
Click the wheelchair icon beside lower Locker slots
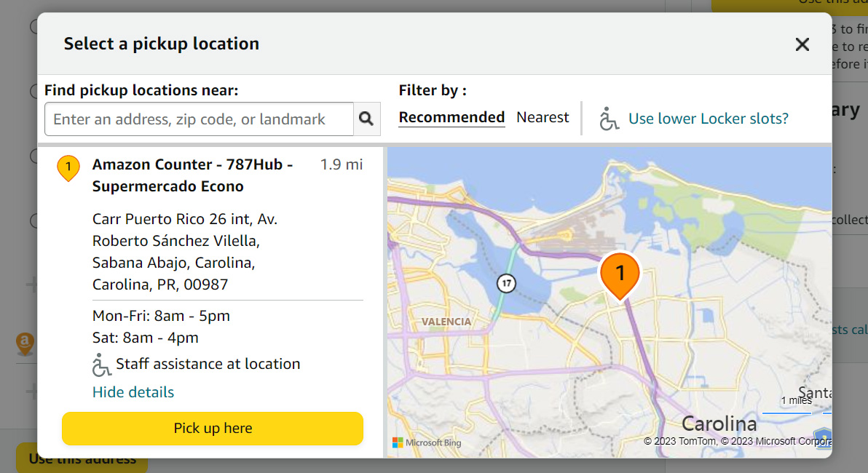[x=609, y=119]
